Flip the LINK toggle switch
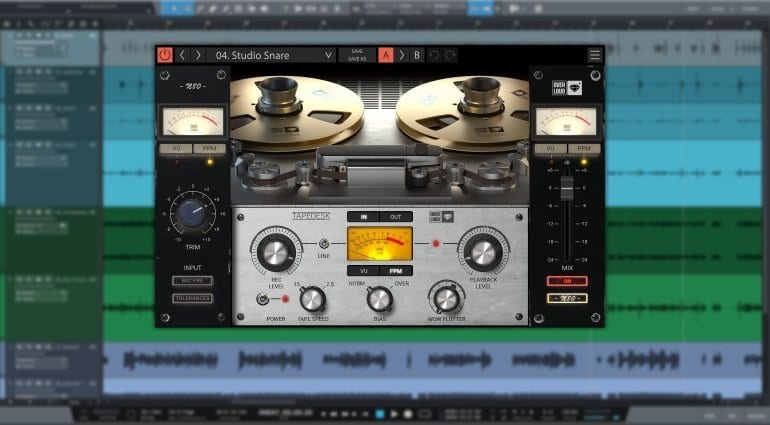Viewport: 770px width, 425px height. 324,244
